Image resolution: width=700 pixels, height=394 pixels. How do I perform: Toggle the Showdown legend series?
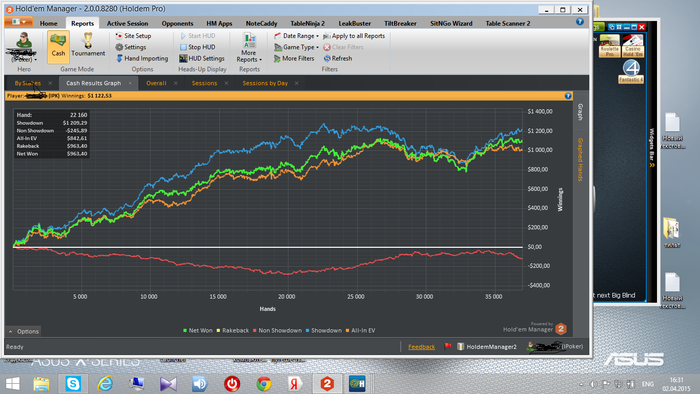[x=324, y=331]
